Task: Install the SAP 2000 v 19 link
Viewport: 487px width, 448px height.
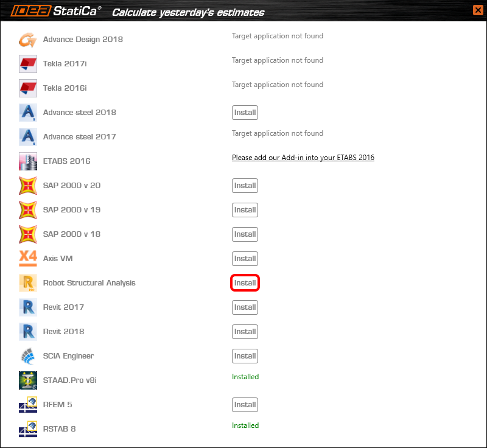Action: [245, 210]
